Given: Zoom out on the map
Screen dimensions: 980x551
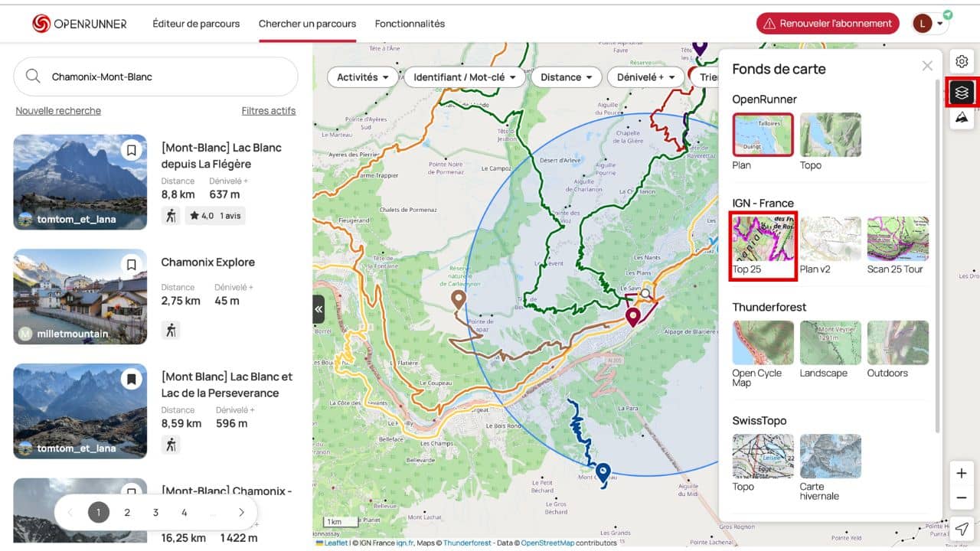Looking at the screenshot, I should point(962,498).
